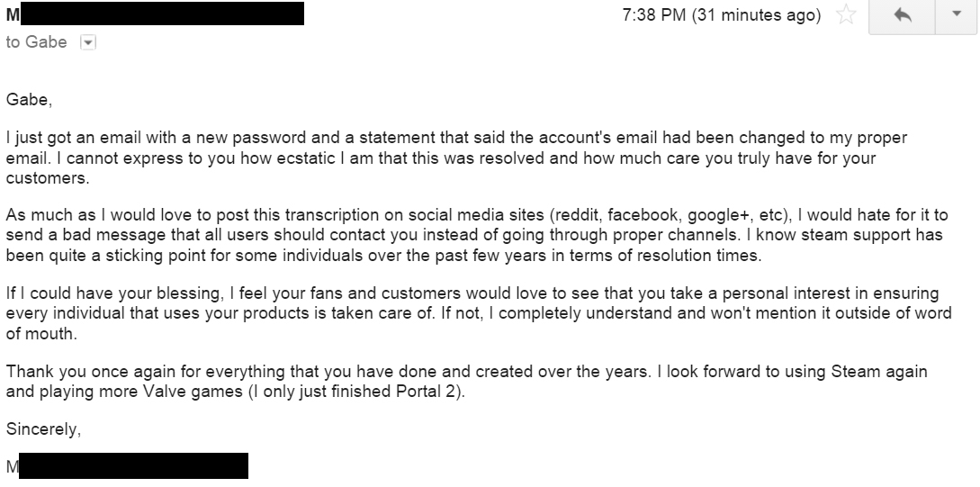Click the Reply arrow button
980x487 pixels.
point(904,15)
